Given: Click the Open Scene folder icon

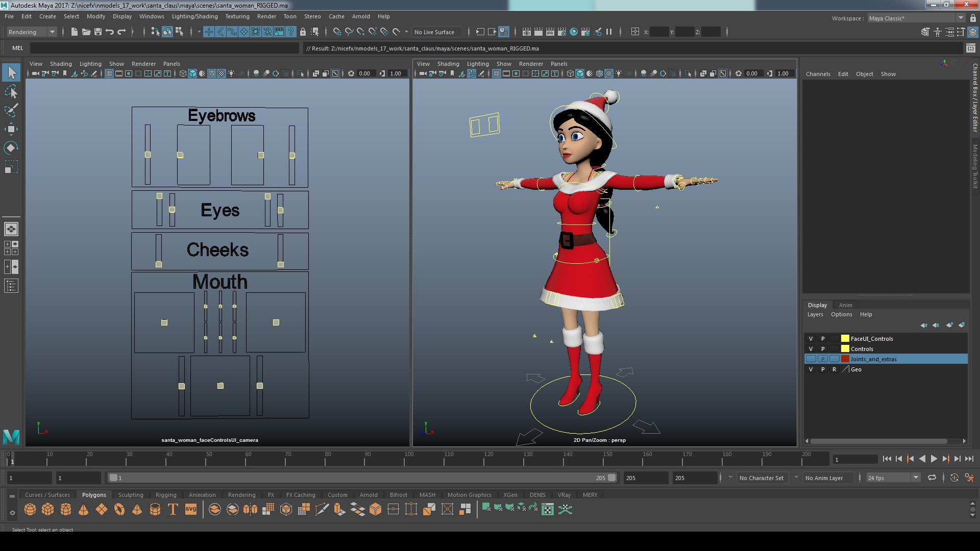Looking at the screenshot, I should tap(86, 32).
